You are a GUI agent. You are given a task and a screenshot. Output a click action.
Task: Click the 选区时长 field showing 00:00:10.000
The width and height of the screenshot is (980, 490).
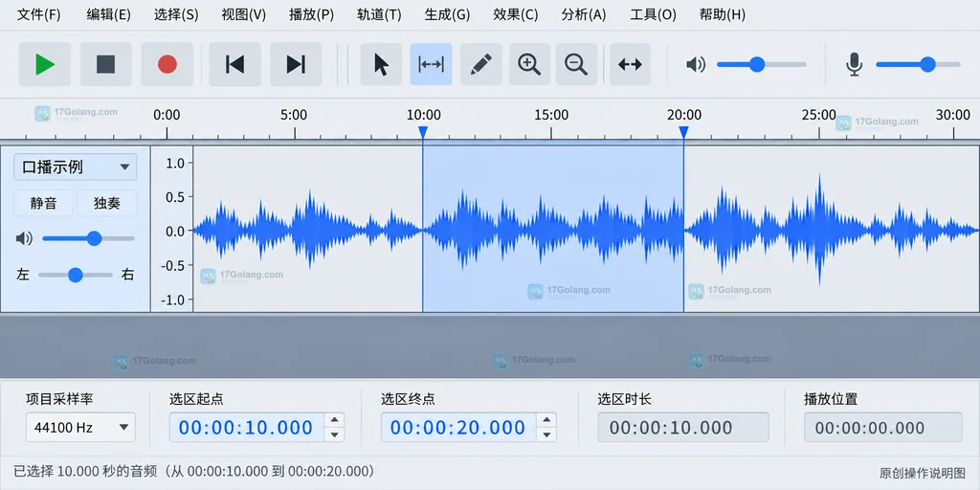pyautogui.click(x=683, y=428)
